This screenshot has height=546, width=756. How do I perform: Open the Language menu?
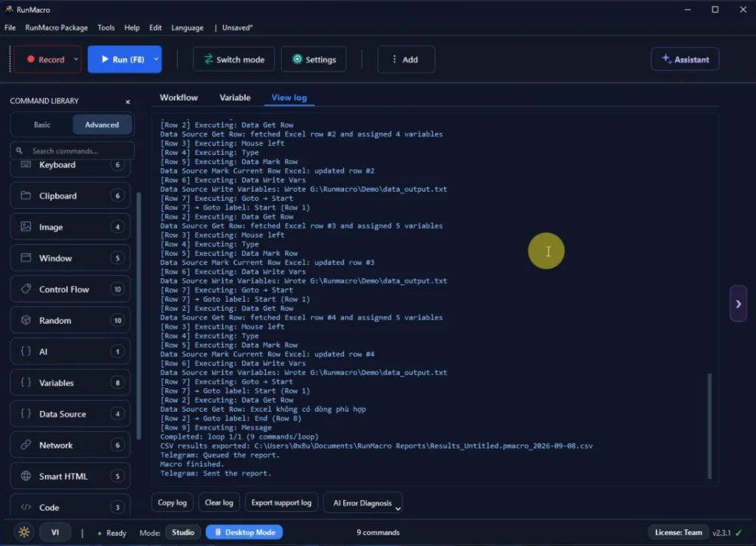point(187,27)
